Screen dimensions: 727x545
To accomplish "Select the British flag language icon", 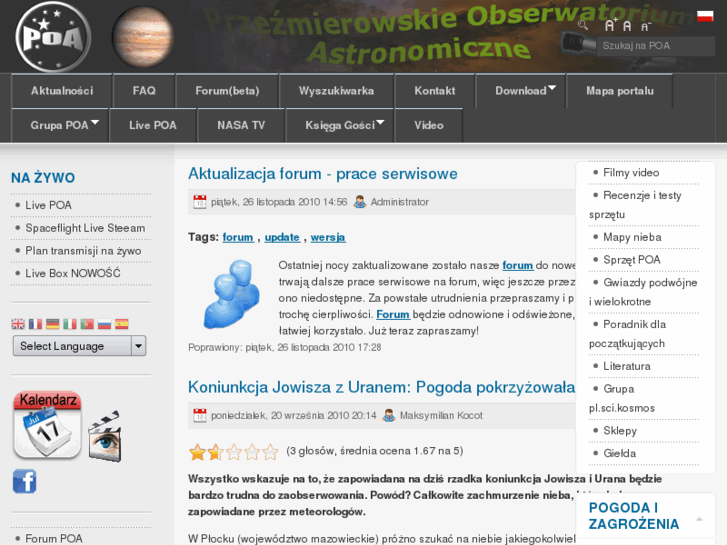I will coord(18,324).
